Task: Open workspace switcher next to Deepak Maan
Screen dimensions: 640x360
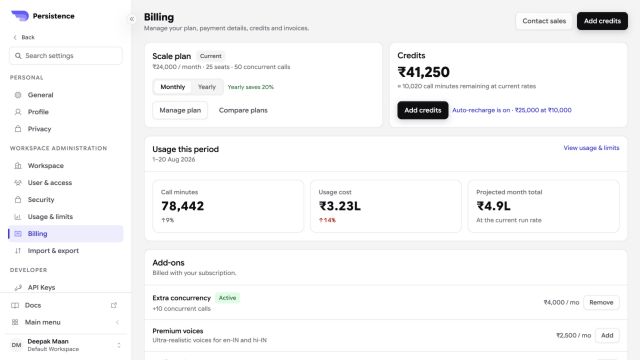Action: pos(119,345)
